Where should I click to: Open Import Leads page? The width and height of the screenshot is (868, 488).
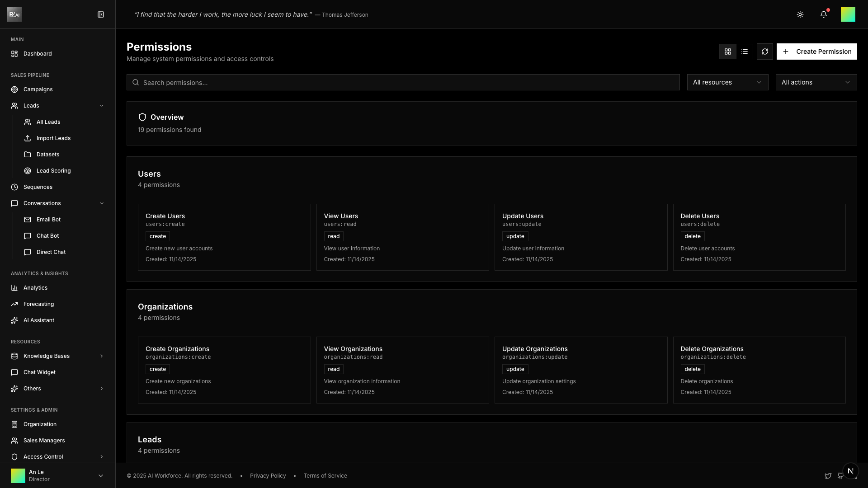point(53,138)
